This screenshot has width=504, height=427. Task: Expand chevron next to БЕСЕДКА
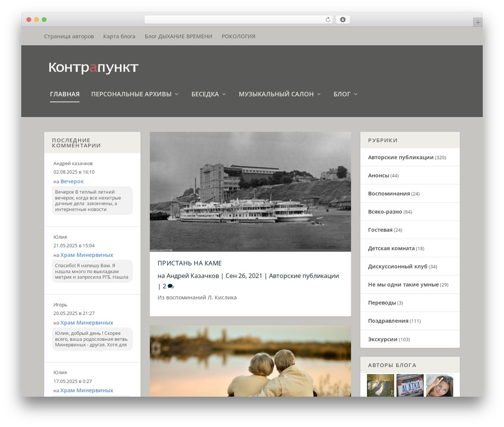[224, 94]
